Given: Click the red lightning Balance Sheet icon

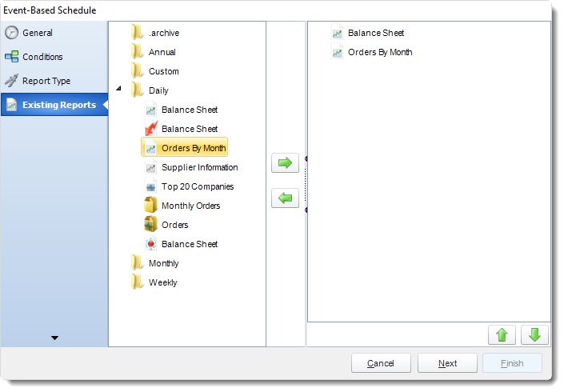Looking at the screenshot, I should [151, 128].
